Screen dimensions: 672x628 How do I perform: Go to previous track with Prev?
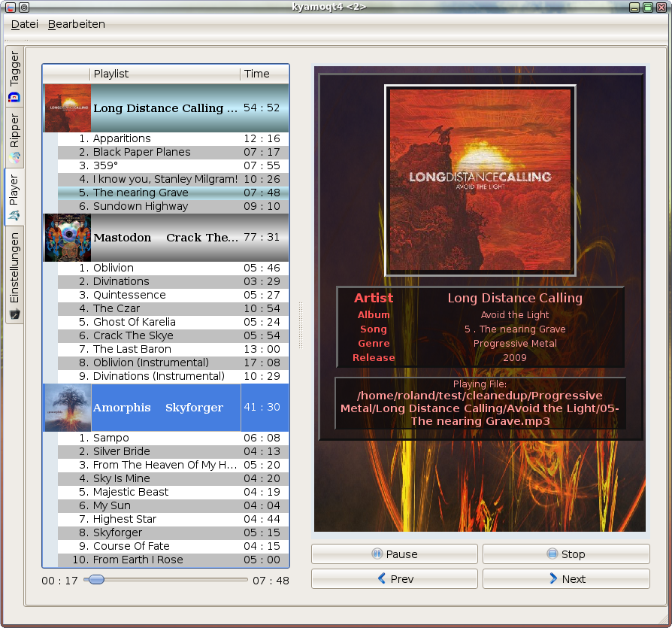click(x=394, y=579)
